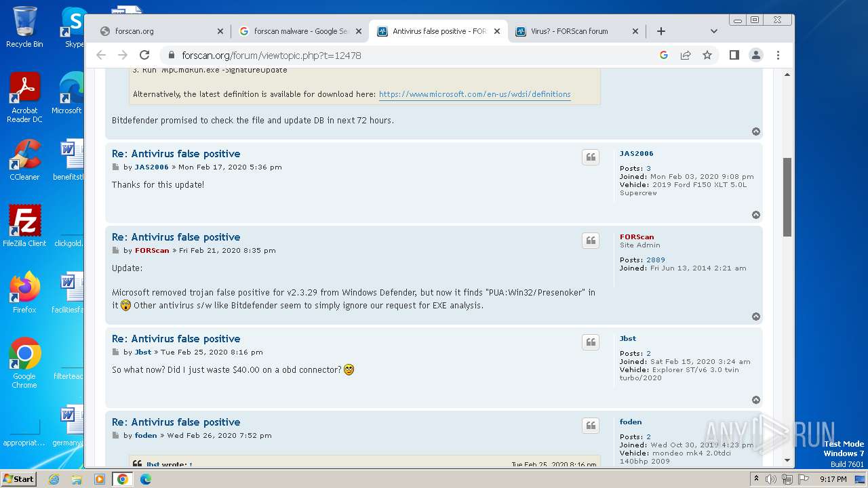
Task: Open the Firefox desktop shortcut
Action: 24,292
